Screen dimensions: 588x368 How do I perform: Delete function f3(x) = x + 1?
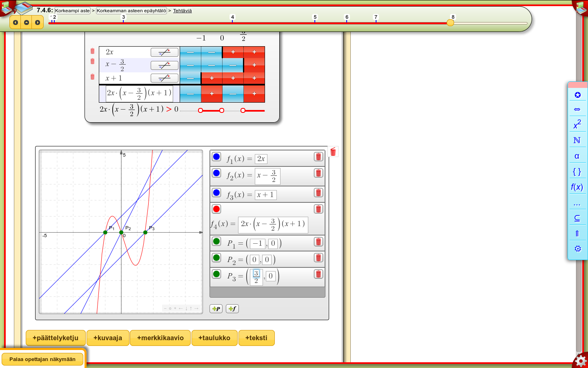pos(318,193)
